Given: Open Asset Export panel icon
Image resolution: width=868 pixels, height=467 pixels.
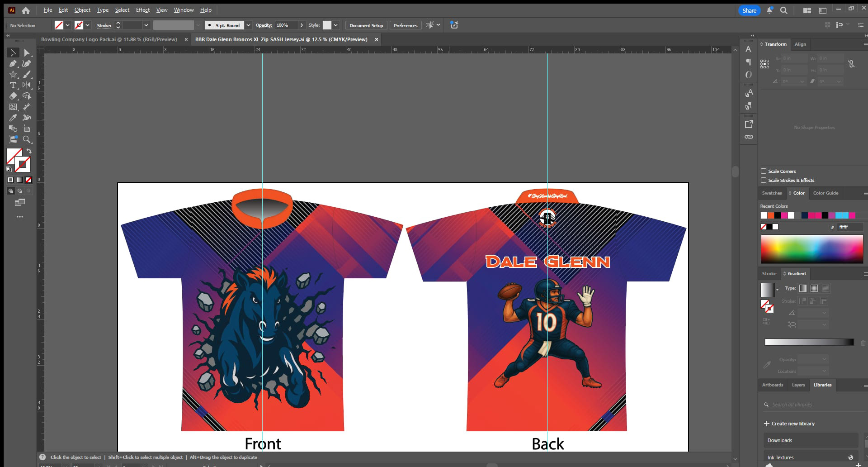Looking at the screenshot, I should tap(749, 124).
